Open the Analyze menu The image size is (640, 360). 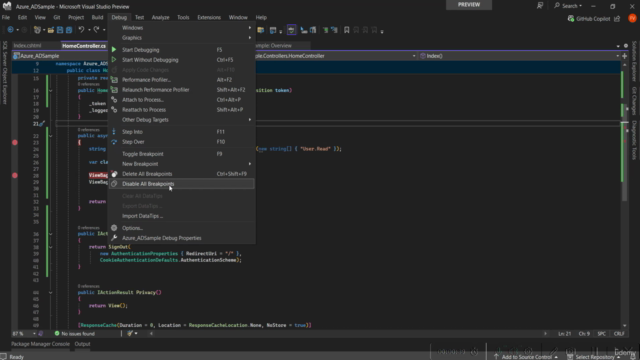(x=160, y=18)
